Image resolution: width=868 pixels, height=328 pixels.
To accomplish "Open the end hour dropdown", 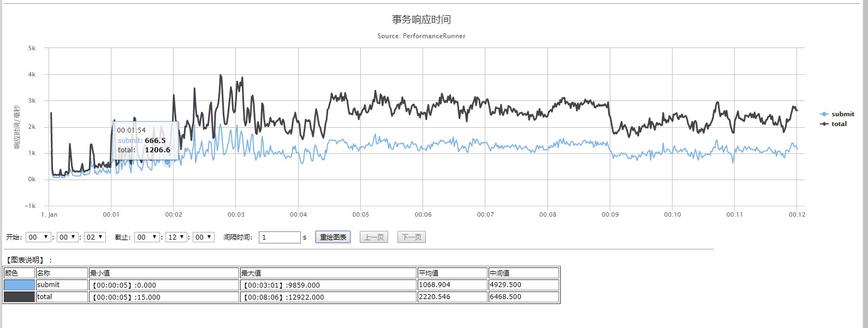I will (148, 237).
